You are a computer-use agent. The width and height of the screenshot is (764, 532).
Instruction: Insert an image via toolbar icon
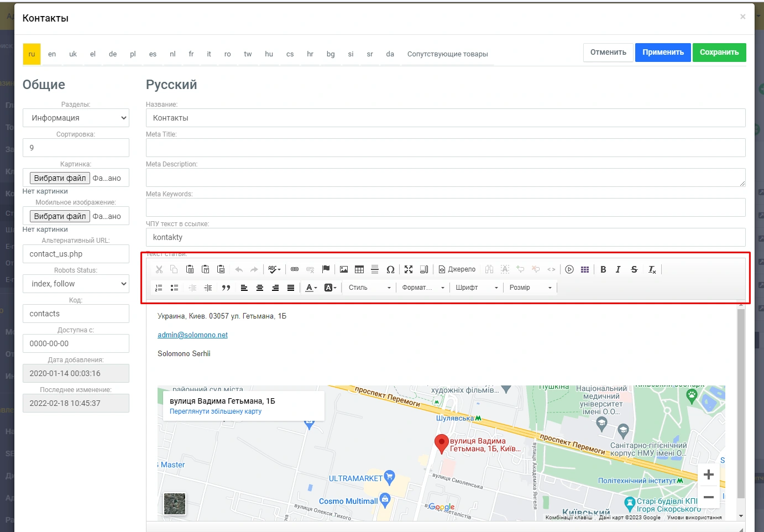tap(344, 269)
